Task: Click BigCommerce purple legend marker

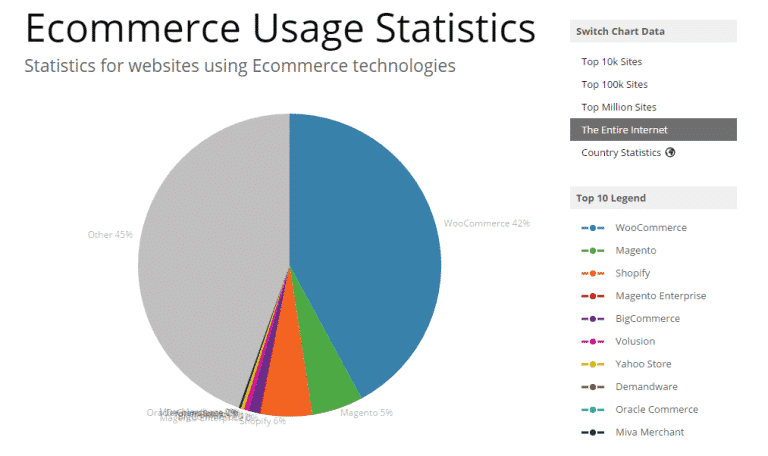Action: (x=593, y=319)
